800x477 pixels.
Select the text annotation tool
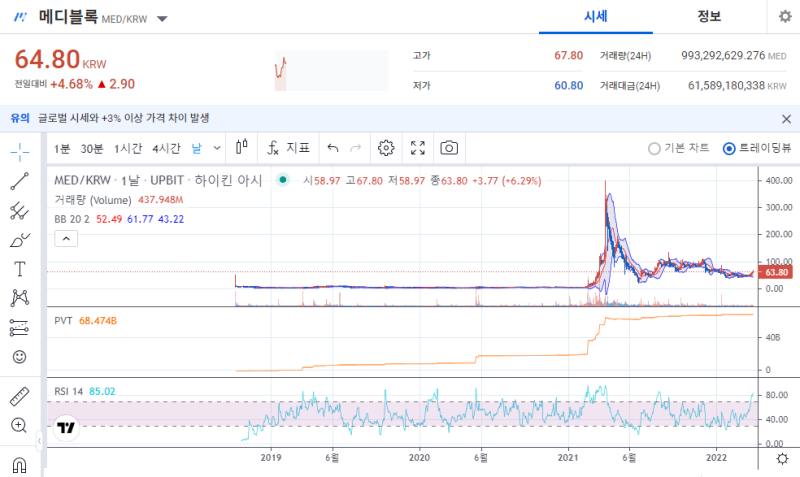(19, 269)
